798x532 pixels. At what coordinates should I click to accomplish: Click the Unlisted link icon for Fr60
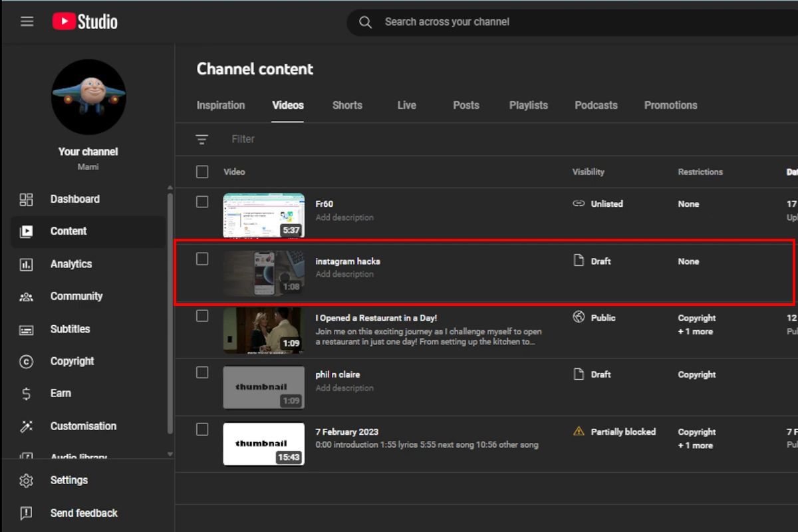579,204
